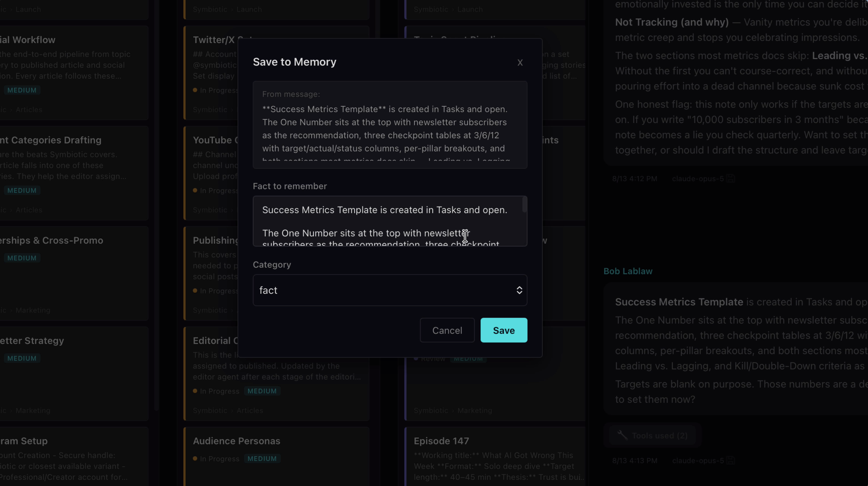Click the Save button in dialog
The image size is (868, 486).
click(x=504, y=330)
